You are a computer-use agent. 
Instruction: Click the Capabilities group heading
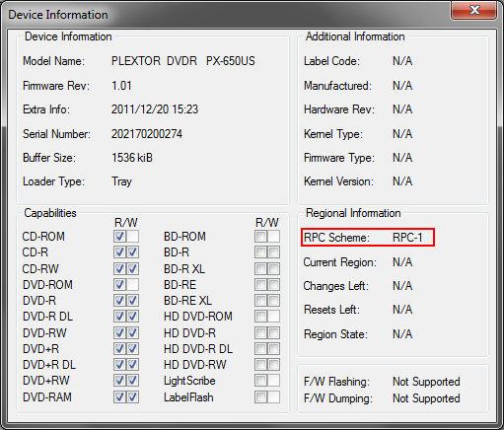click(x=50, y=213)
